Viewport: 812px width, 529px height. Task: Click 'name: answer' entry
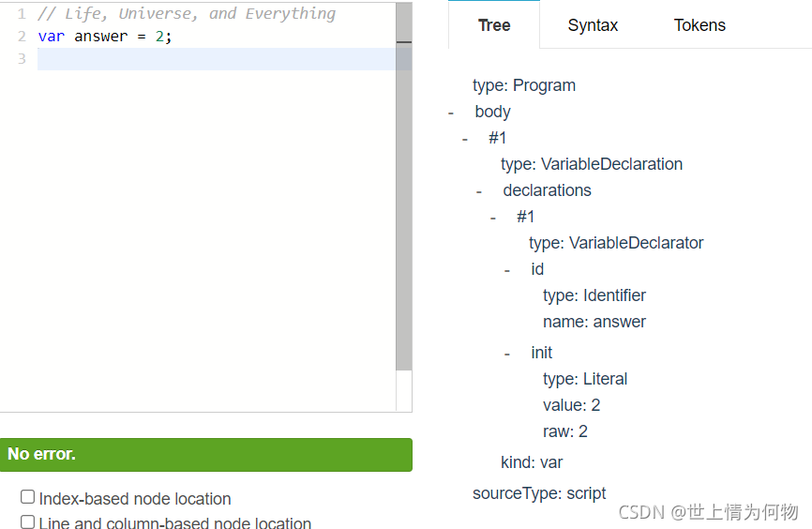click(594, 322)
